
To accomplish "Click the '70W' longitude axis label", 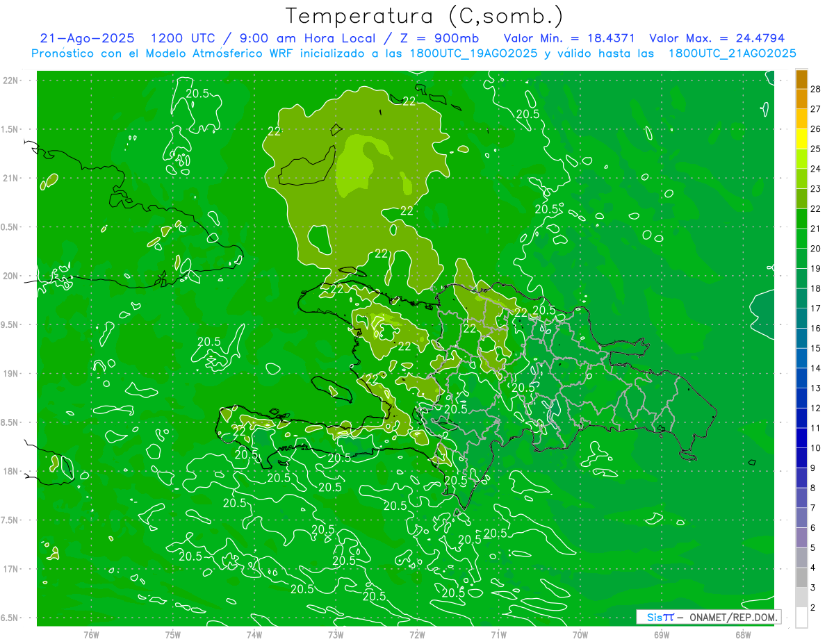I will [580, 634].
